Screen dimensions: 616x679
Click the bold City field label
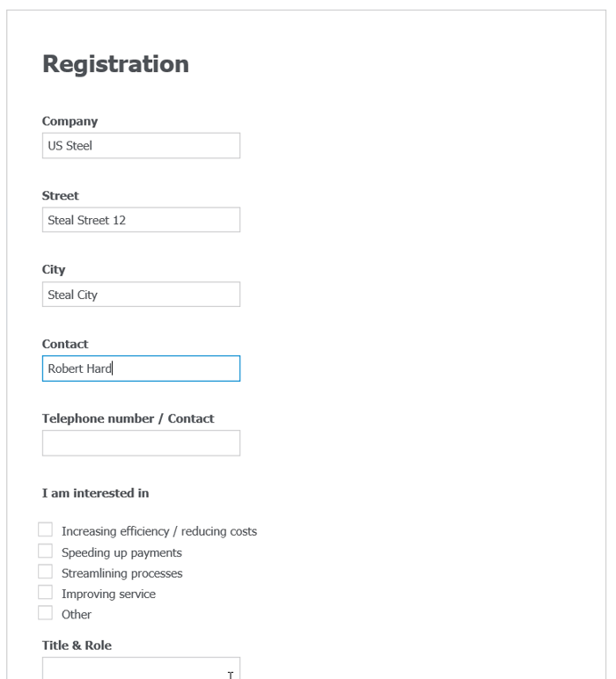[54, 270]
